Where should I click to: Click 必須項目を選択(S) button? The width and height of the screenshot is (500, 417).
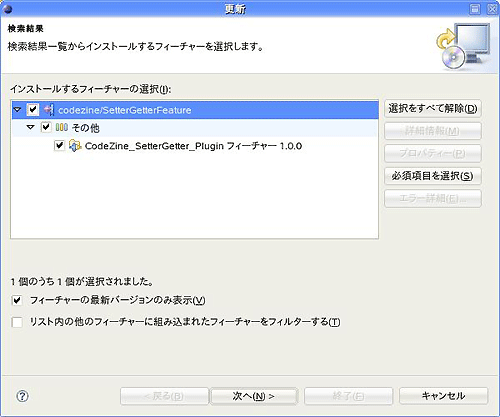433,176
